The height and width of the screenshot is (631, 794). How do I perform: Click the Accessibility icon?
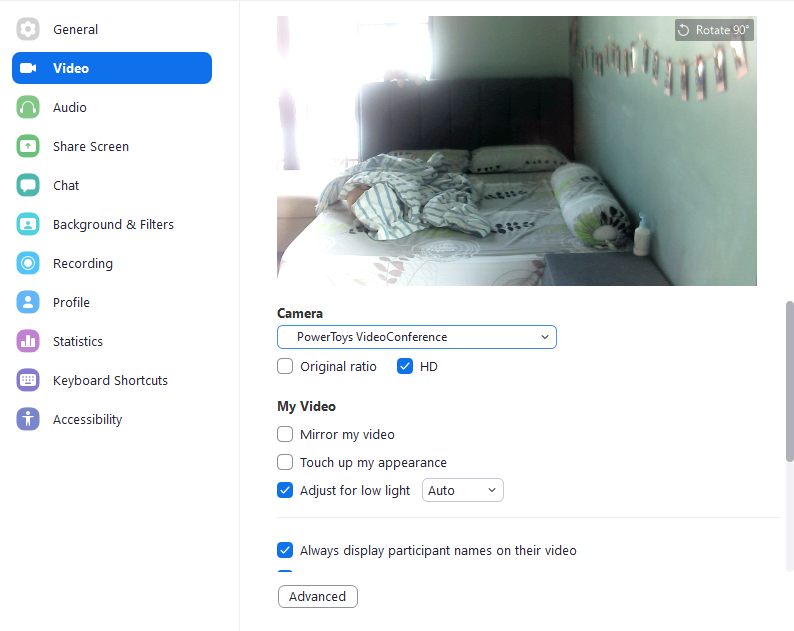coord(28,419)
